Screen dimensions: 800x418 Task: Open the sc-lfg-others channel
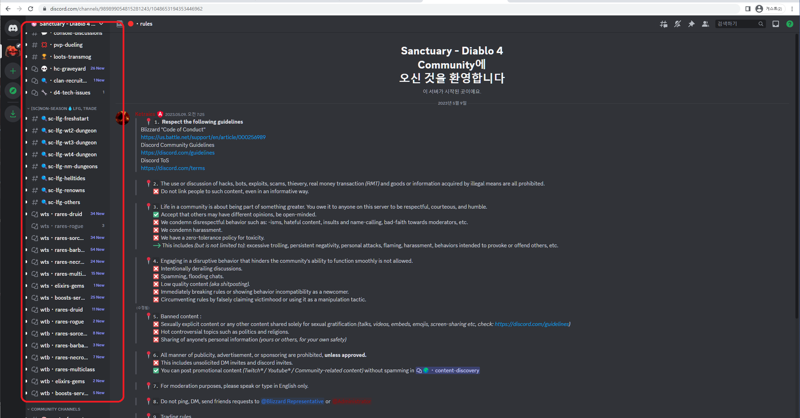(x=66, y=202)
